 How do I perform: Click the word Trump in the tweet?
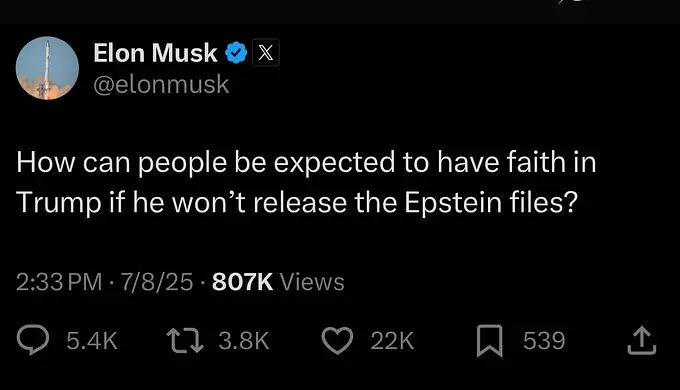59,203
